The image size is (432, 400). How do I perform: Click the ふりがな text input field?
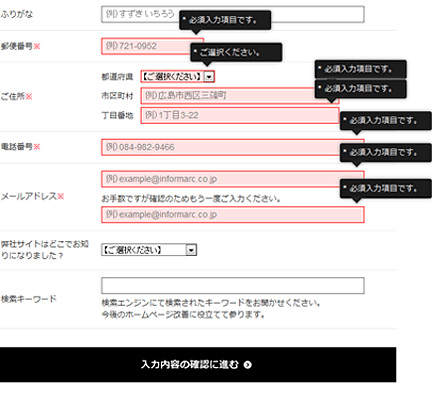coord(233,14)
